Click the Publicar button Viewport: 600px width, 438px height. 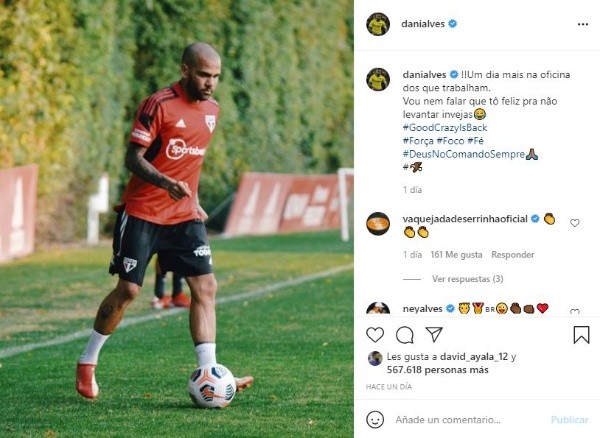point(569,420)
